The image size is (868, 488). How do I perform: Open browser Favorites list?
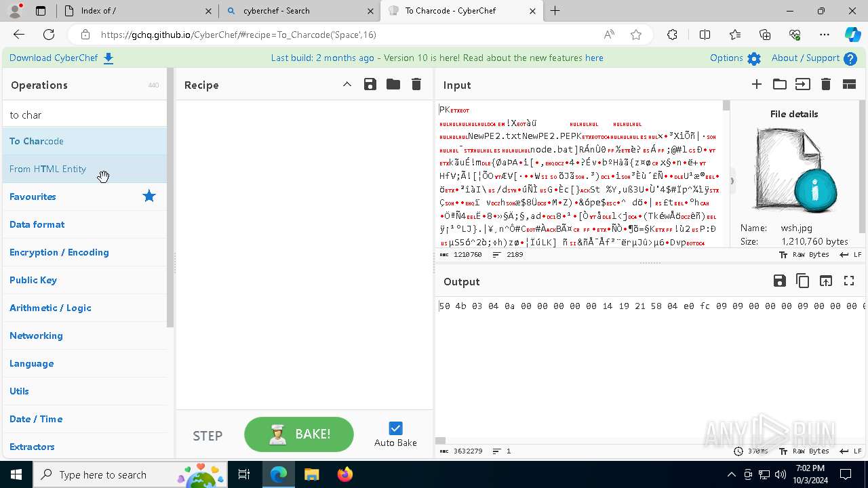(735, 35)
